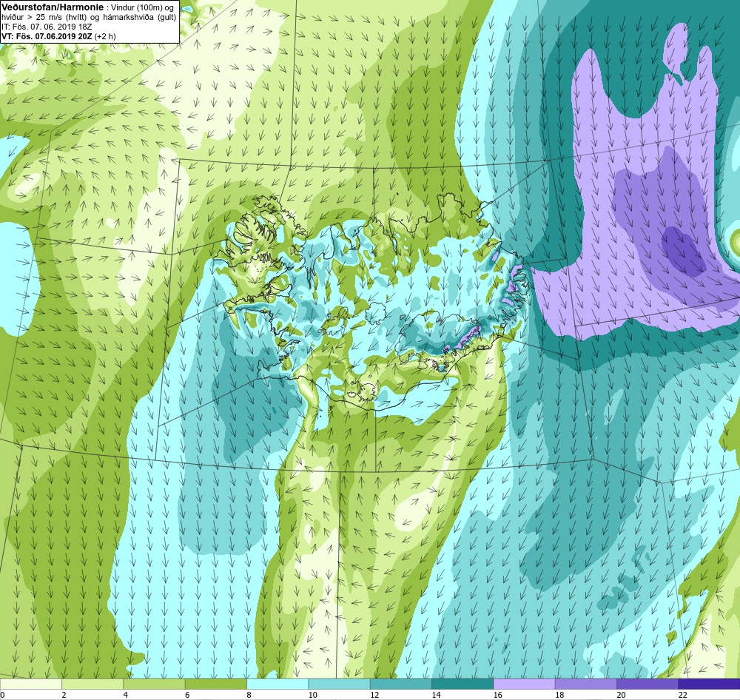Click the 'Veðurstofan/Harmonie' title text
This screenshot has height=700, width=740.
click(52, 7)
